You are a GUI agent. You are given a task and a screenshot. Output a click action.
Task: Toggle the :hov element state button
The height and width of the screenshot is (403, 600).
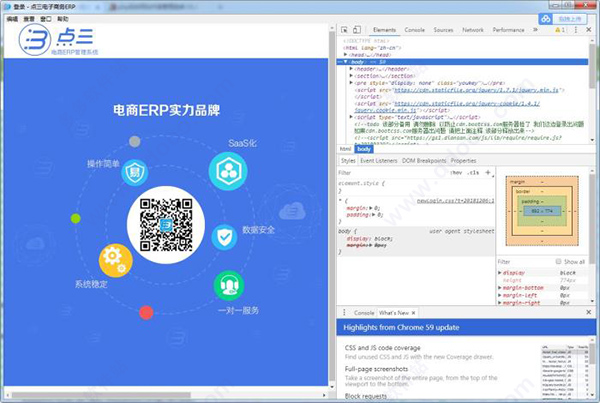456,173
